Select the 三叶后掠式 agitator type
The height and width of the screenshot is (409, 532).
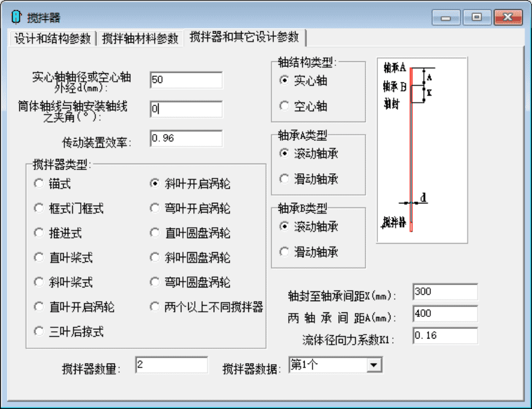(38, 331)
